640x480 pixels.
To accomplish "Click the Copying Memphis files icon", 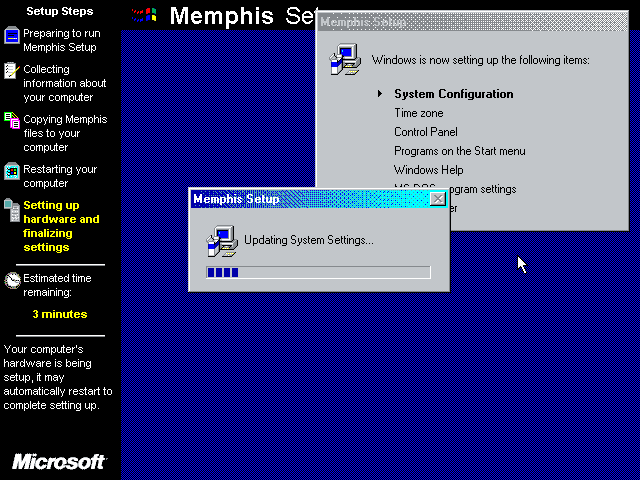I will click(x=12, y=120).
